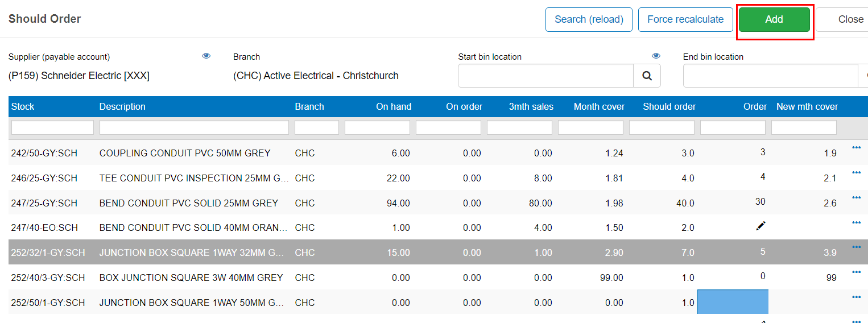This screenshot has width=868, height=323.
Task: Click the green Add button
Action: click(x=774, y=19)
